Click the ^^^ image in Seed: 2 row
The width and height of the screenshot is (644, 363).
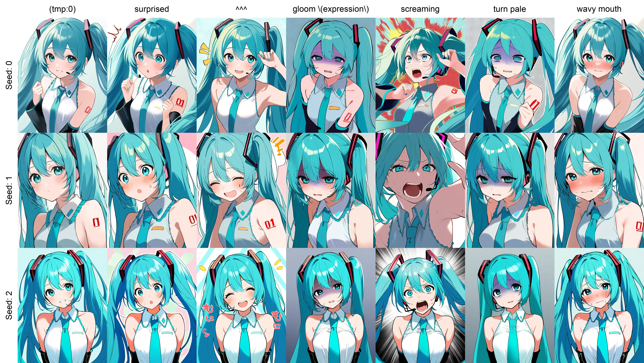tap(241, 305)
